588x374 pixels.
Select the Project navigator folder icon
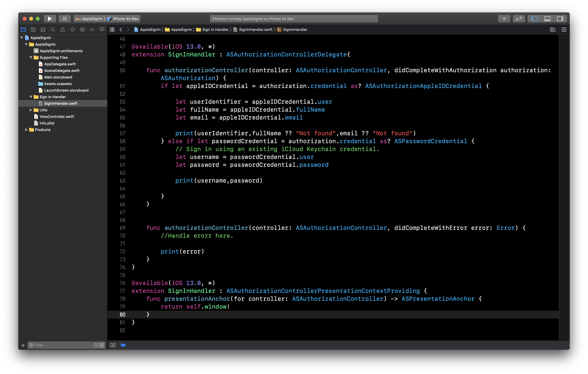(x=23, y=30)
